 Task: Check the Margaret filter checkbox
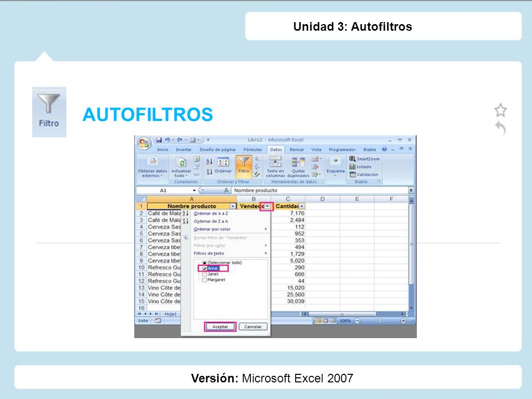point(205,280)
